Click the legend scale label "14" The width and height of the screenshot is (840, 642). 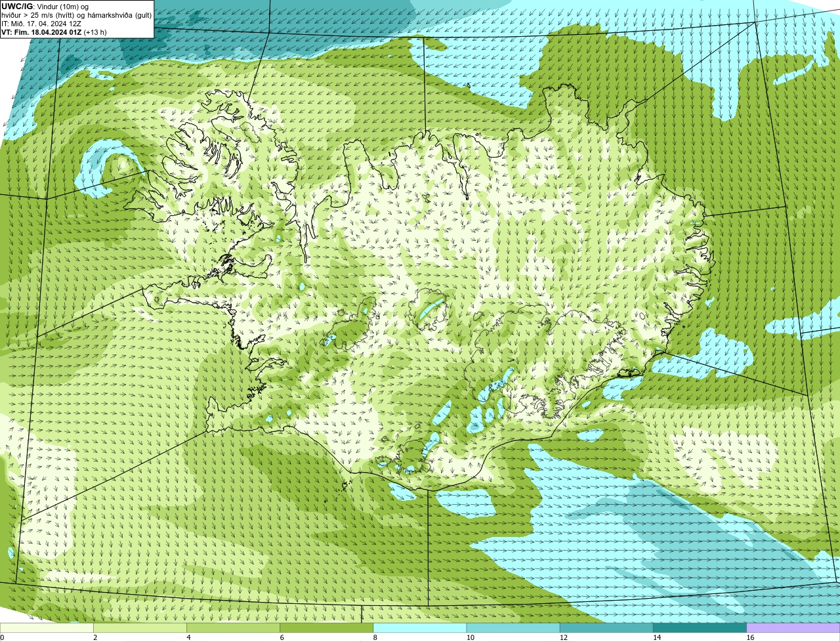[x=657, y=637]
